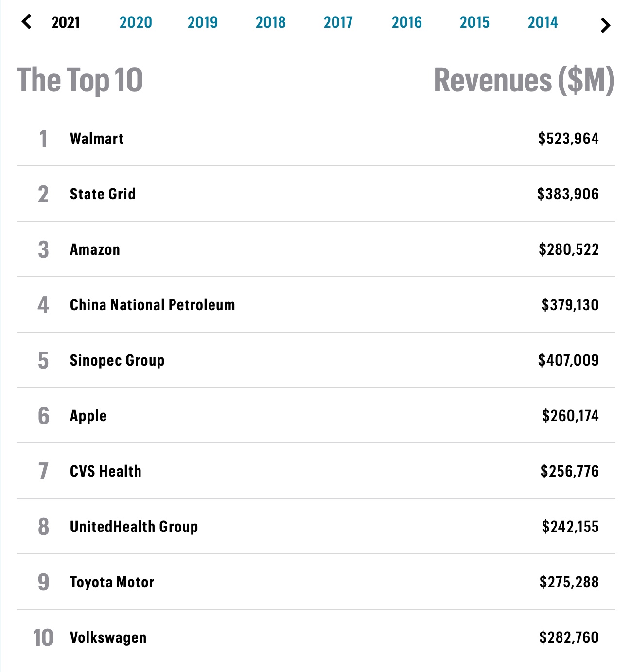Screen dimensions: 631x672
Task: Select the 2021 year tab
Action: pyautogui.click(x=66, y=22)
